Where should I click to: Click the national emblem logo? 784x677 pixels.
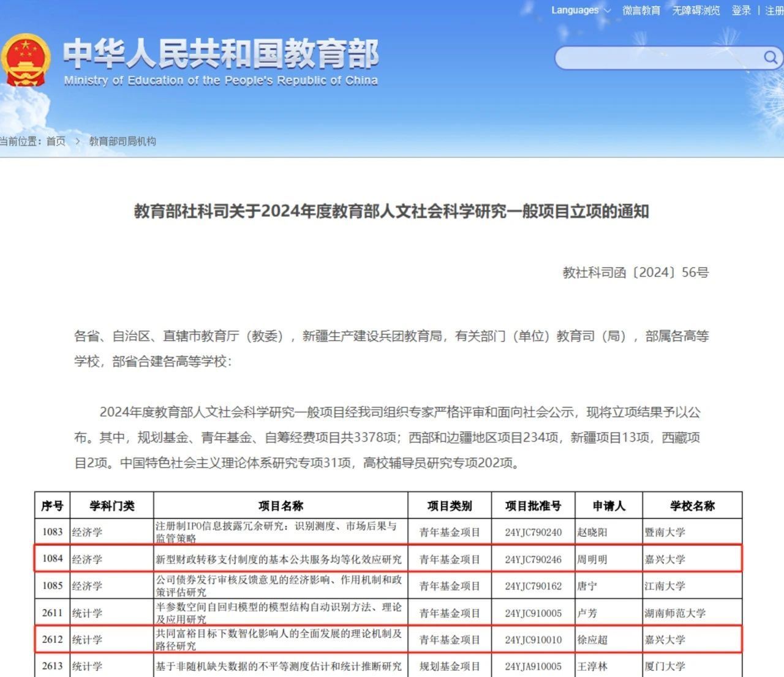tap(26, 61)
